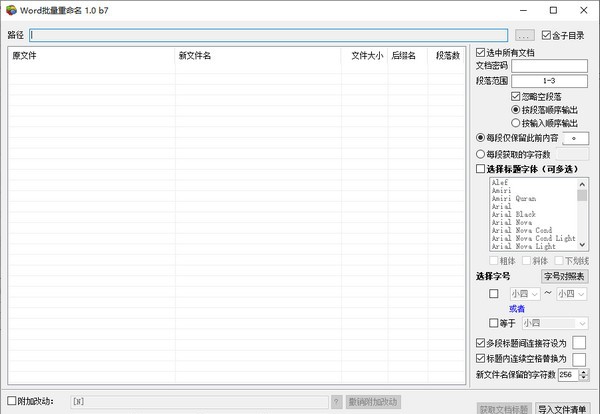Decrease the 256 character count spinner
600x414 pixels.
(584, 377)
